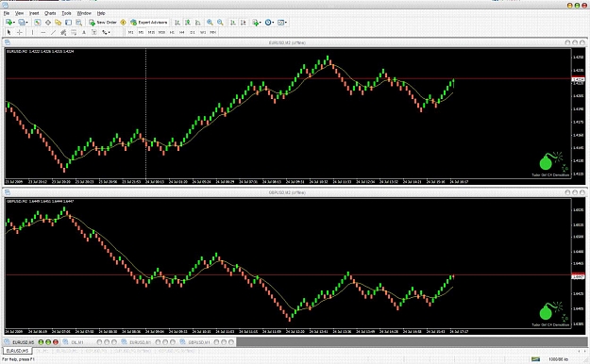Select the arrow cursor tool

(x=8, y=32)
